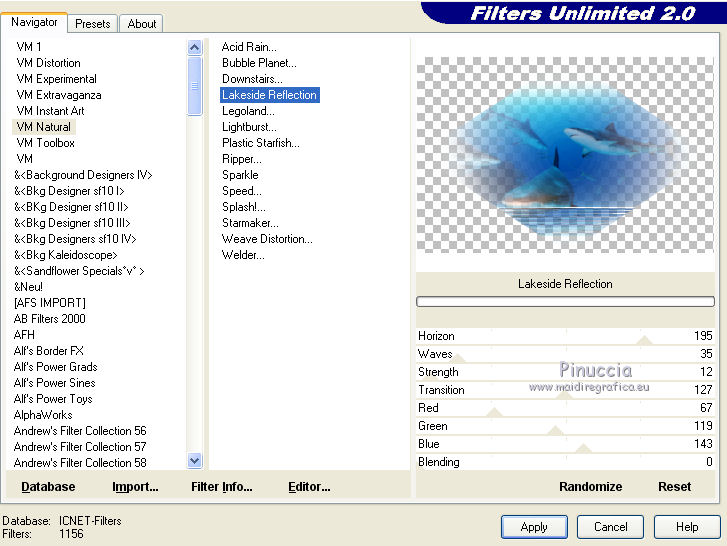Click the category list scrollbar thumb
Viewport: 727px width, 546px height.
(x=195, y=86)
